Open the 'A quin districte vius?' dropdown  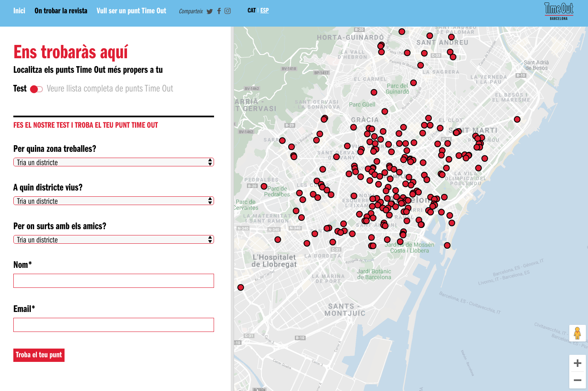pyautogui.click(x=114, y=201)
